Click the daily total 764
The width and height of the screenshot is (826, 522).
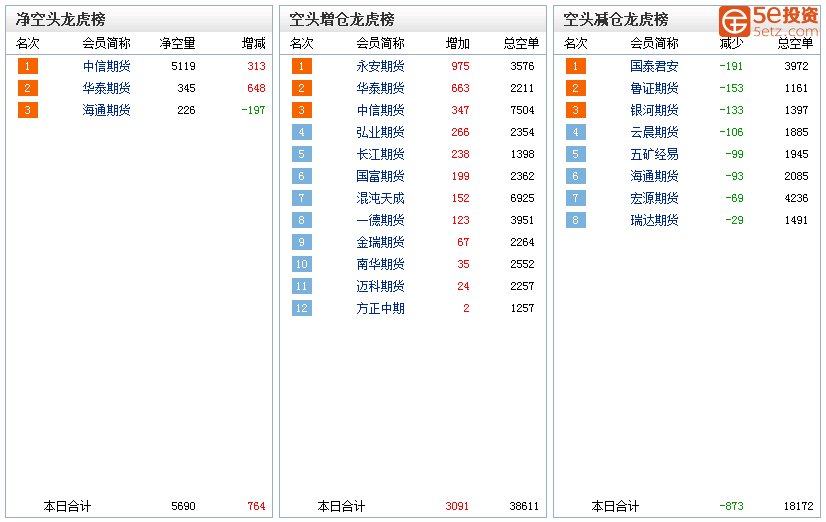(x=256, y=506)
